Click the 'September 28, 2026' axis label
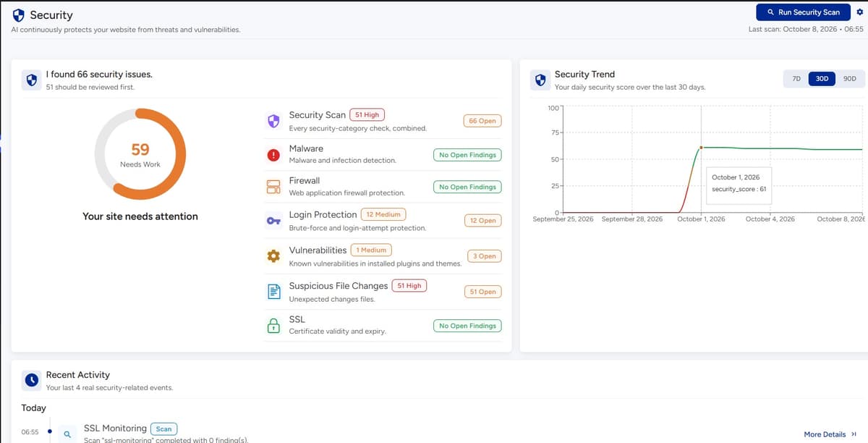Screen dimensions: 868x443 [632, 219]
